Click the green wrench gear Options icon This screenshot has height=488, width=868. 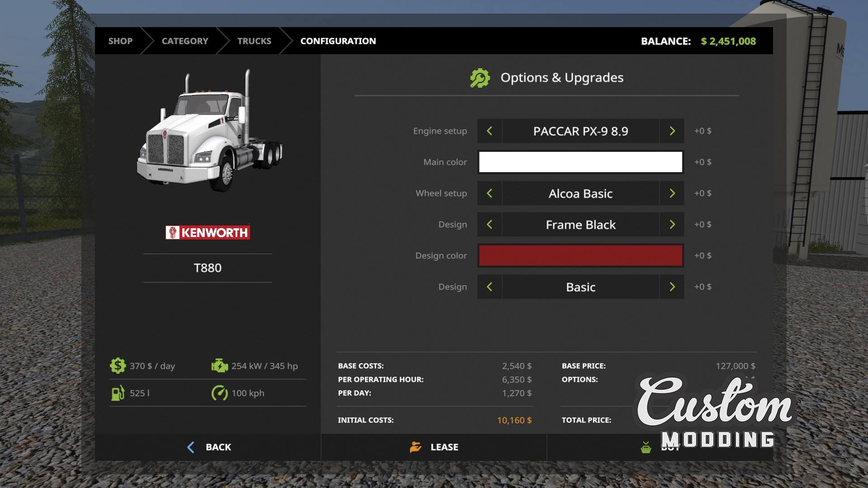[480, 78]
